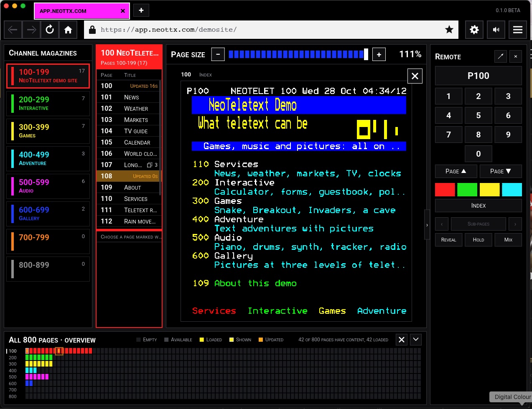
Task: Go to previous sub-page arrow
Action: (442, 224)
